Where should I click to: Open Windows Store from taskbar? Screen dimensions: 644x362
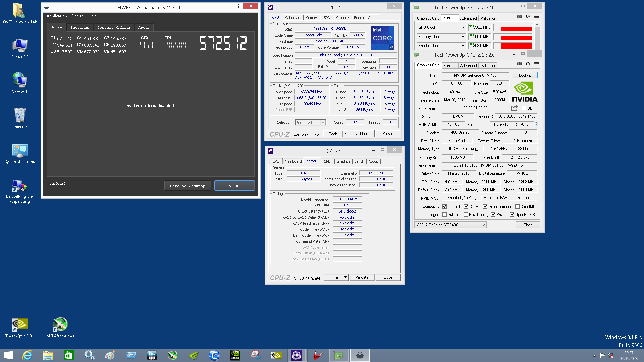point(69,355)
